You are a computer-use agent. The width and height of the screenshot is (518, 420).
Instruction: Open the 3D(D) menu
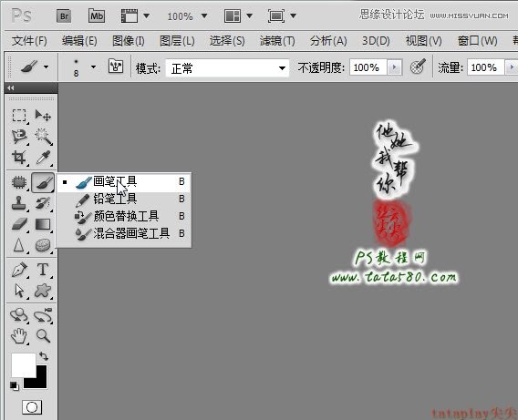click(x=376, y=41)
